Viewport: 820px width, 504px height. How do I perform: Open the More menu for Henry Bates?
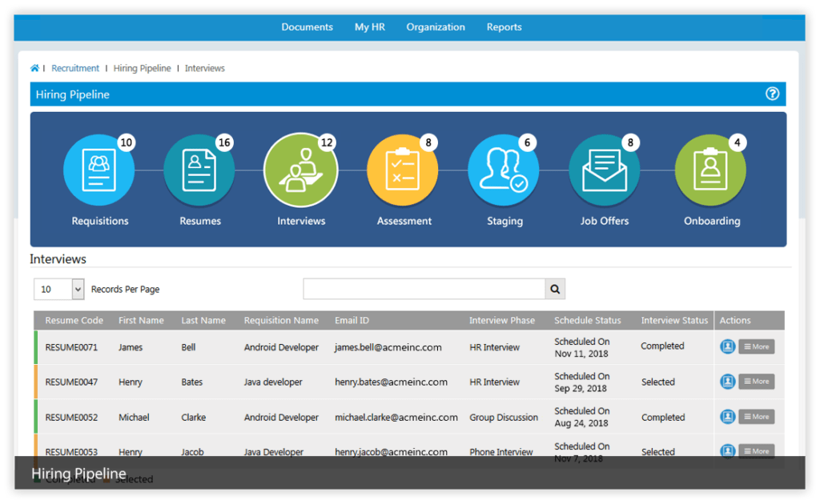point(756,382)
